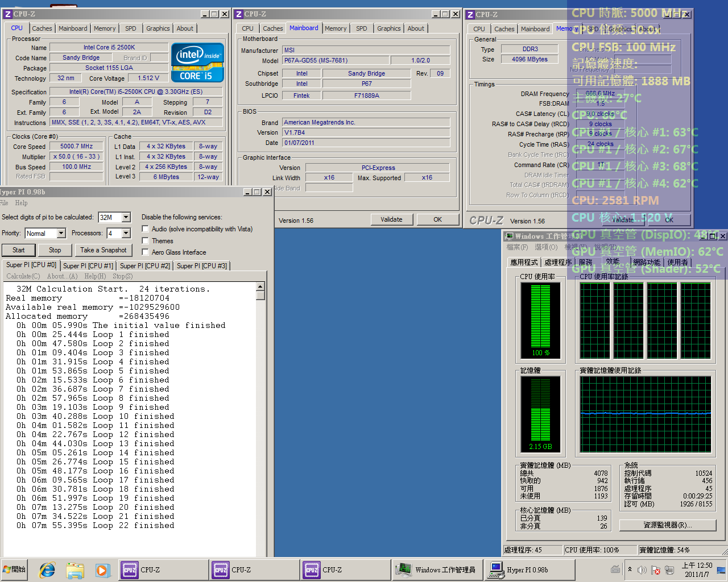Screen dimensions: 728x582
Task: Toggle the Aero Glass Interface checkbox
Action: pos(145,252)
